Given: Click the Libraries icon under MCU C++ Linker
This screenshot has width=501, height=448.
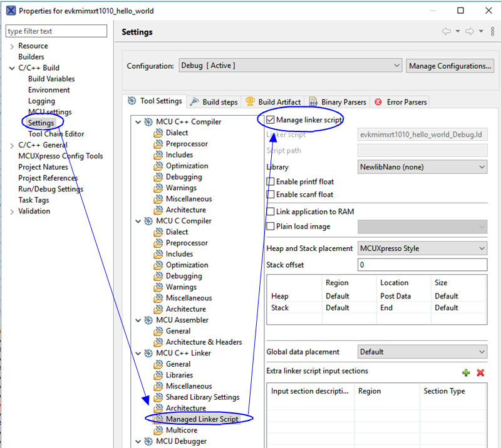Looking at the screenshot, I should coord(158,375).
